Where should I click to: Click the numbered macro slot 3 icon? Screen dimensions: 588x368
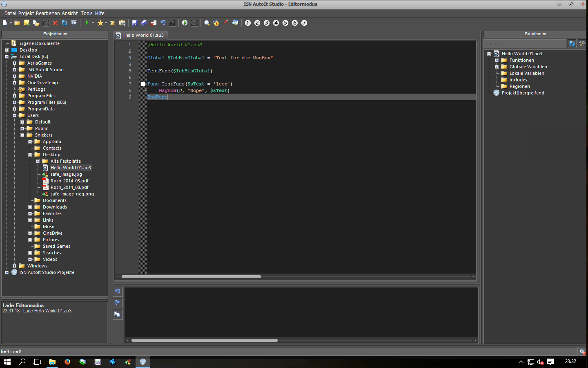point(267,23)
